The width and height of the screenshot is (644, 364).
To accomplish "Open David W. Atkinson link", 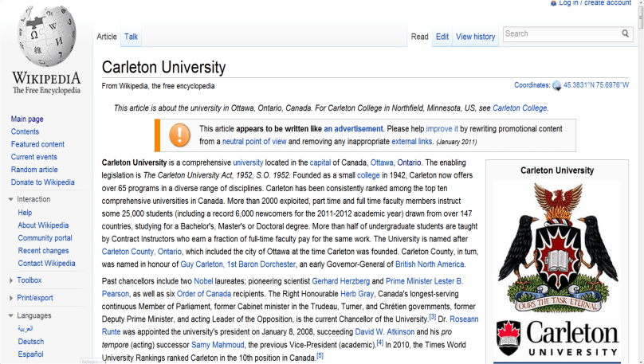I will click(385, 332).
